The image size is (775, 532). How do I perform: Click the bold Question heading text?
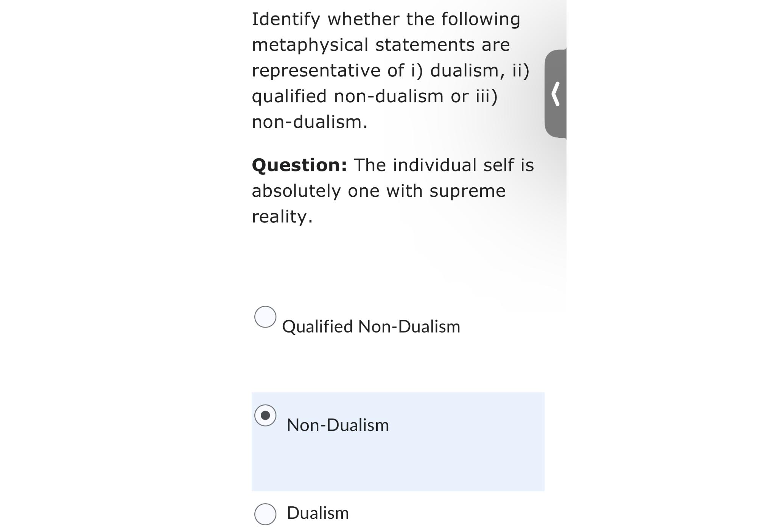pos(299,165)
